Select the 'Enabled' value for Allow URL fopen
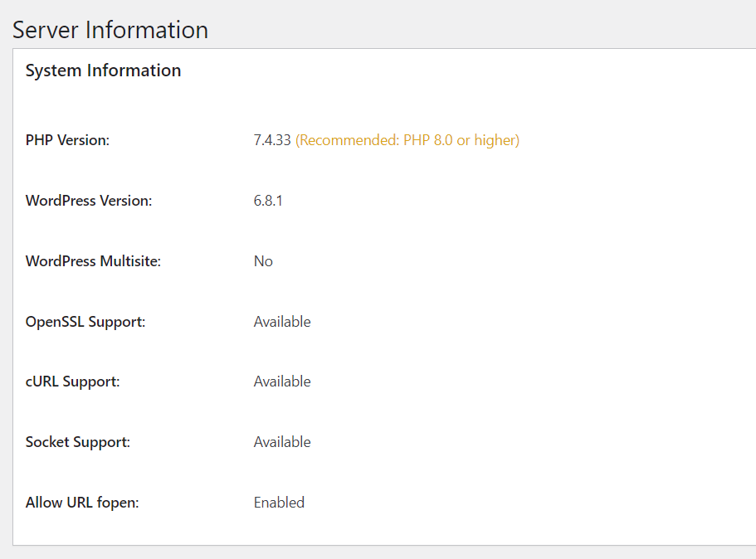The height and width of the screenshot is (559, 756). click(x=279, y=503)
